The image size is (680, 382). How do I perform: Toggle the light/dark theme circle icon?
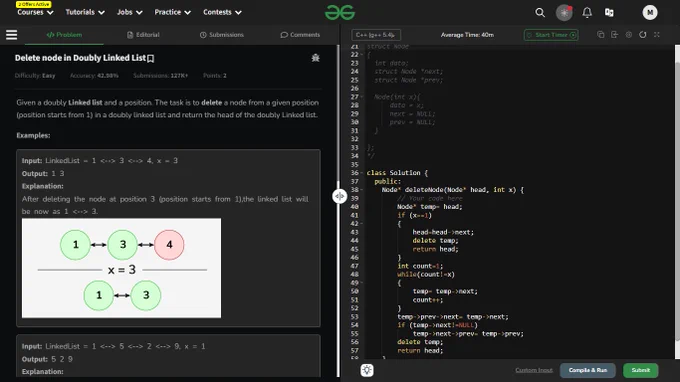click(x=564, y=13)
